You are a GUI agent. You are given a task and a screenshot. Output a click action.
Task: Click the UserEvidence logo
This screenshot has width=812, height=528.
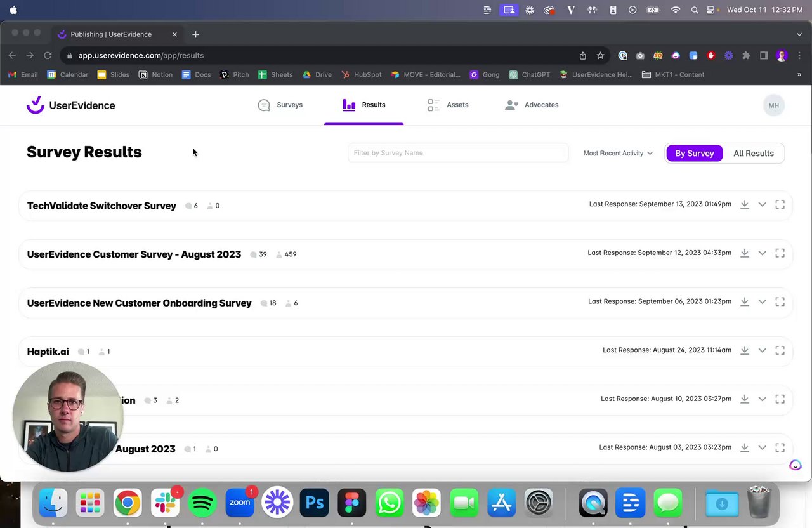(70, 105)
